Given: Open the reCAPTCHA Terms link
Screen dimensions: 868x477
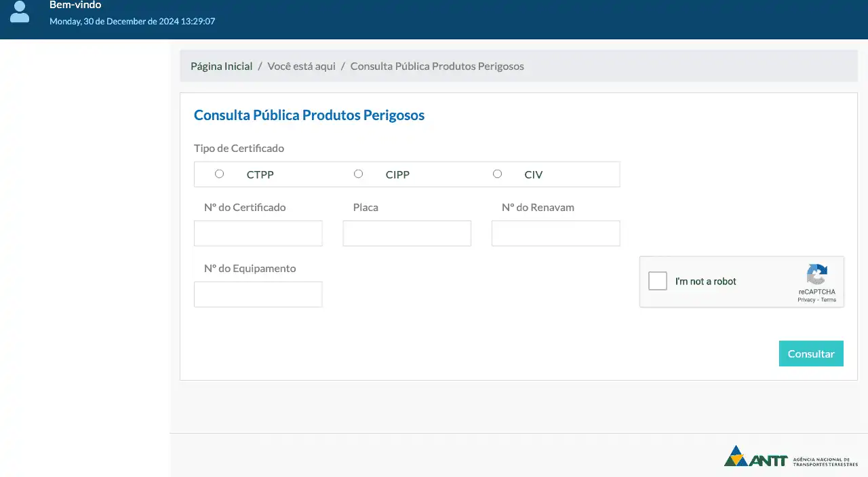Looking at the screenshot, I should (x=829, y=300).
